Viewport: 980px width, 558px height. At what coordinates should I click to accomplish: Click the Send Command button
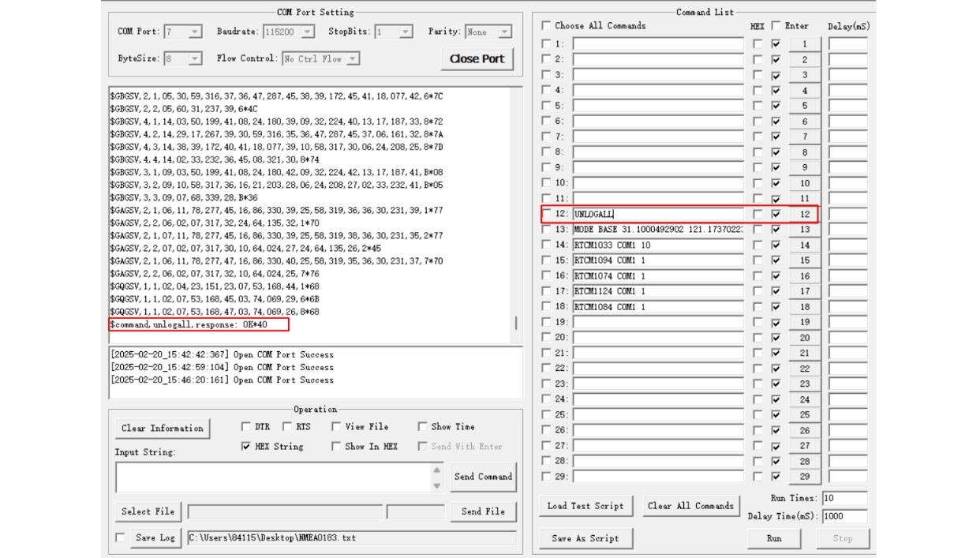click(x=483, y=477)
